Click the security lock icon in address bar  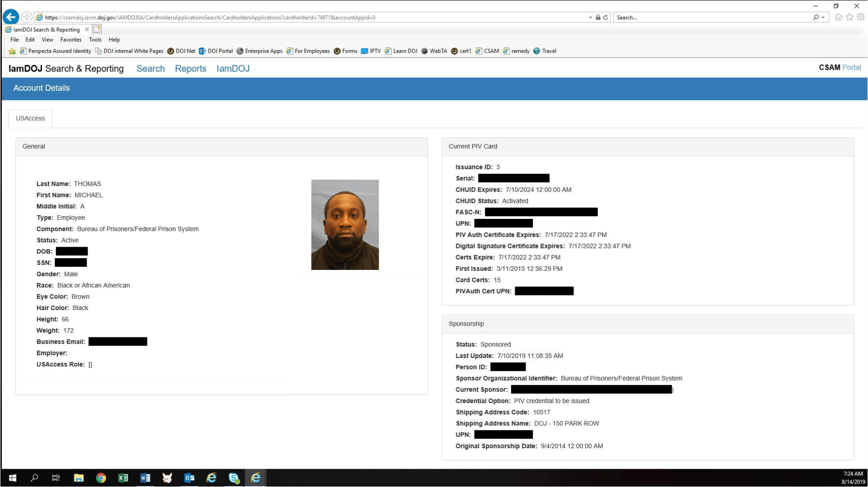click(x=598, y=17)
